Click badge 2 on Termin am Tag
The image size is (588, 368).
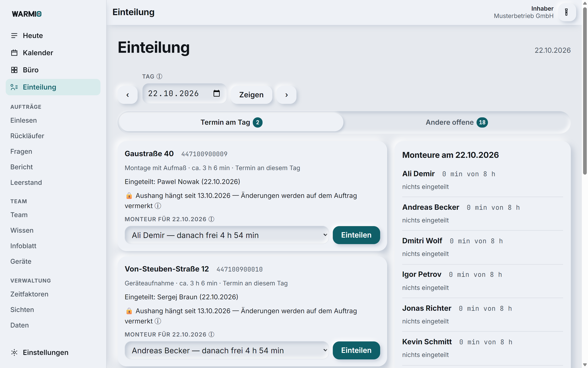tap(257, 122)
